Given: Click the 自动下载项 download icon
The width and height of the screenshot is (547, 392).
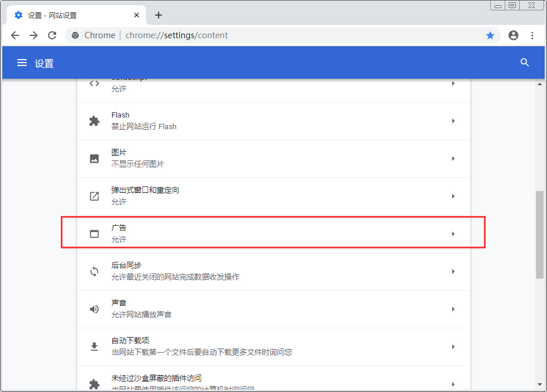Looking at the screenshot, I should (x=94, y=346).
